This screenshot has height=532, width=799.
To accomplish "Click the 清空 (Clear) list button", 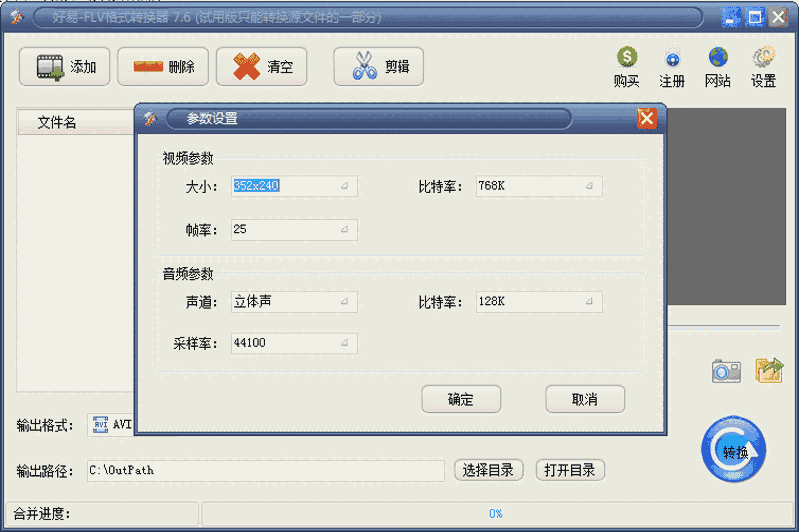I will click(x=261, y=66).
